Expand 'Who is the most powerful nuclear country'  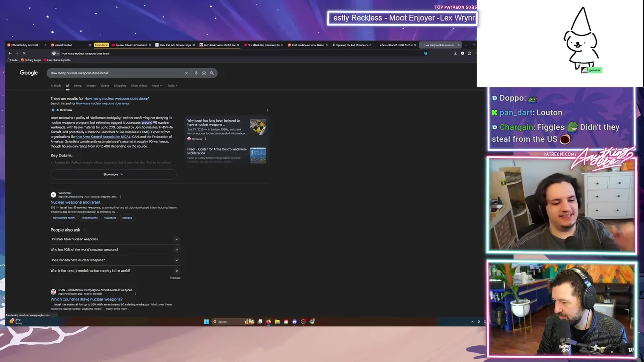[x=115, y=271]
